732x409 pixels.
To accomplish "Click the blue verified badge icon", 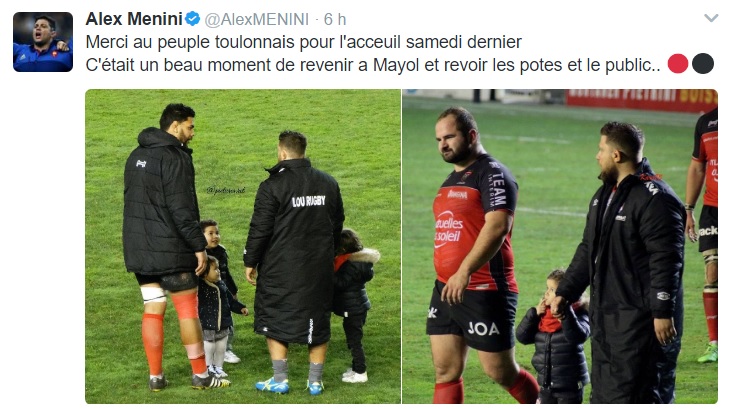I will [192, 19].
